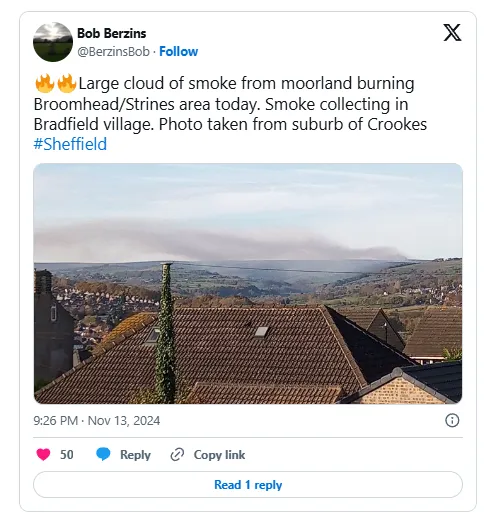
Task: Open the X logo in the tweet corner
Action: pyautogui.click(x=452, y=32)
